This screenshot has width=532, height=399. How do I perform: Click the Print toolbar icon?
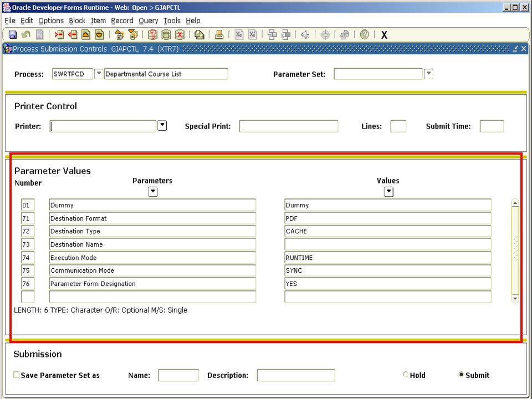[x=219, y=34]
